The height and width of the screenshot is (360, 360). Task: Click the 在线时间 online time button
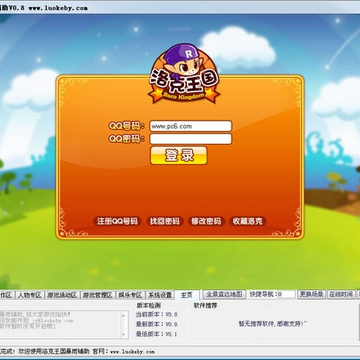341,294
